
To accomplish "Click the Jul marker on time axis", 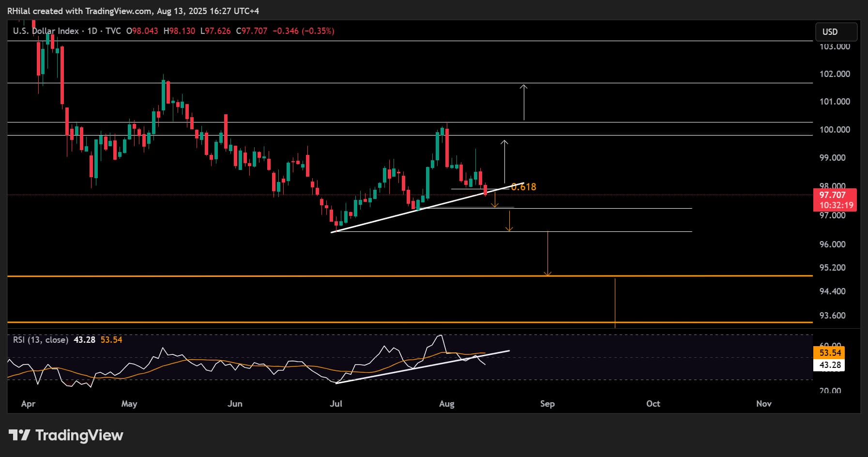I will [335, 404].
